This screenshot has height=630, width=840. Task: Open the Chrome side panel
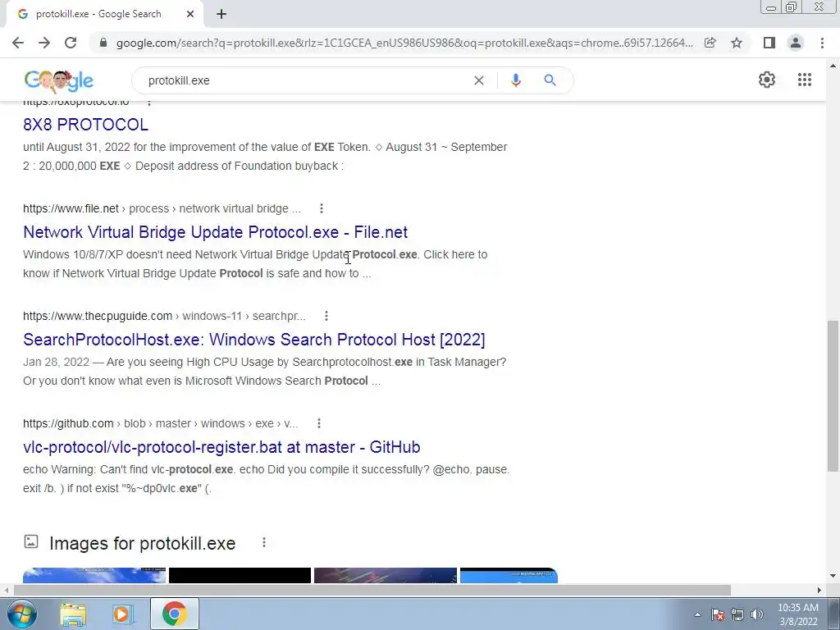click(x=769, y=43)
